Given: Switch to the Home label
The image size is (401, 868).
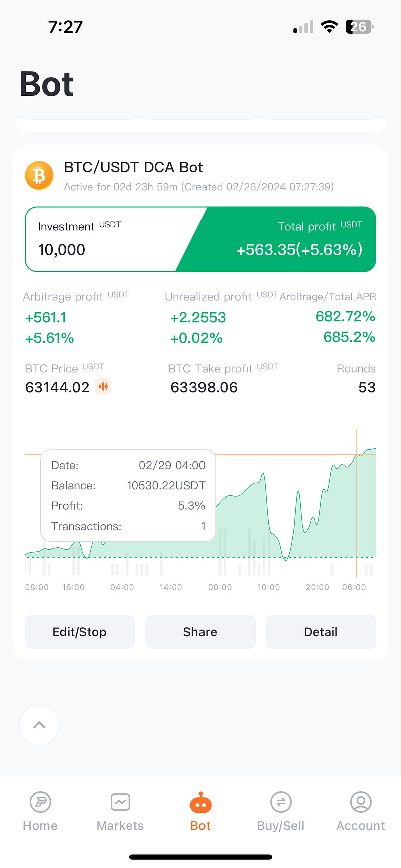Looking at the screenshot, I should pyautogui.click(x=40, y=826).
